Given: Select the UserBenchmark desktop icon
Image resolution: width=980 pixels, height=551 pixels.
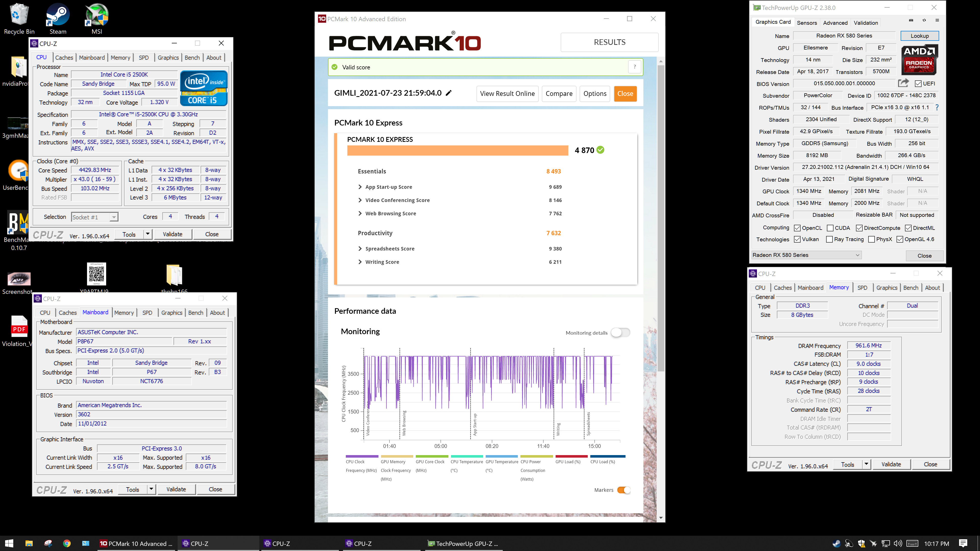Looking at the screenshot, I should tap(16, 175).
